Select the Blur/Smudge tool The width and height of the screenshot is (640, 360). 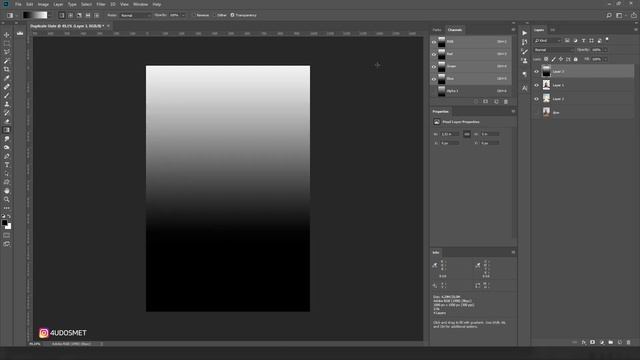7,139
